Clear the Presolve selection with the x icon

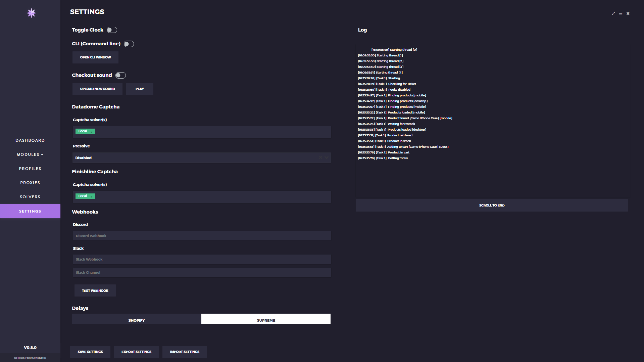[x=320, y=157]
